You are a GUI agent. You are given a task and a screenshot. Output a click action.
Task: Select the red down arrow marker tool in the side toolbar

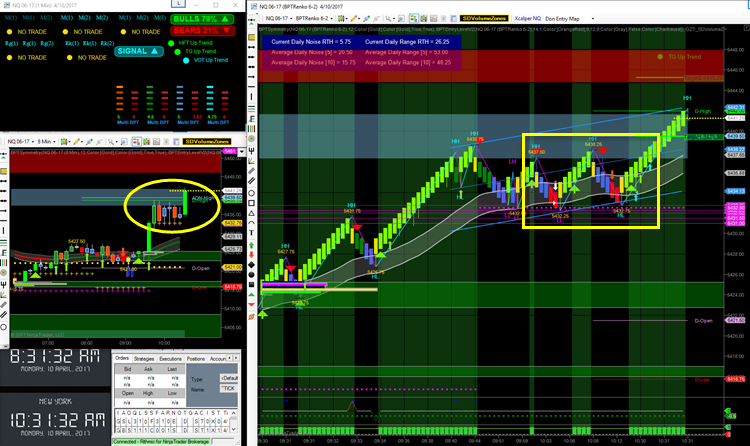pos(252,255)
